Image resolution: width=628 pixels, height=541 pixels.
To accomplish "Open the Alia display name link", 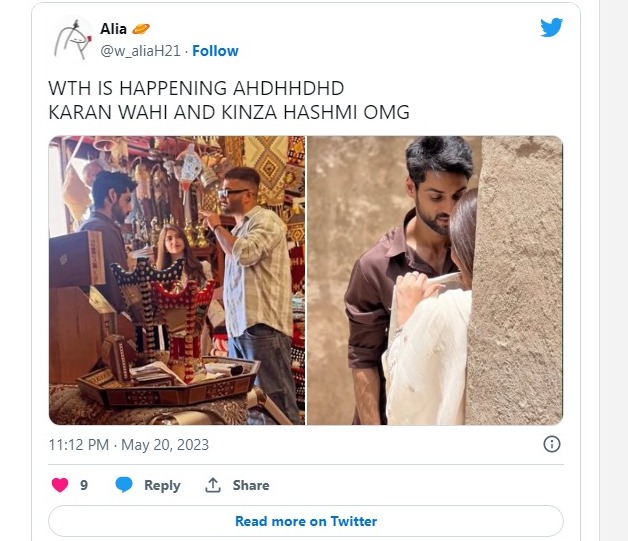I will tap(113, 29).
